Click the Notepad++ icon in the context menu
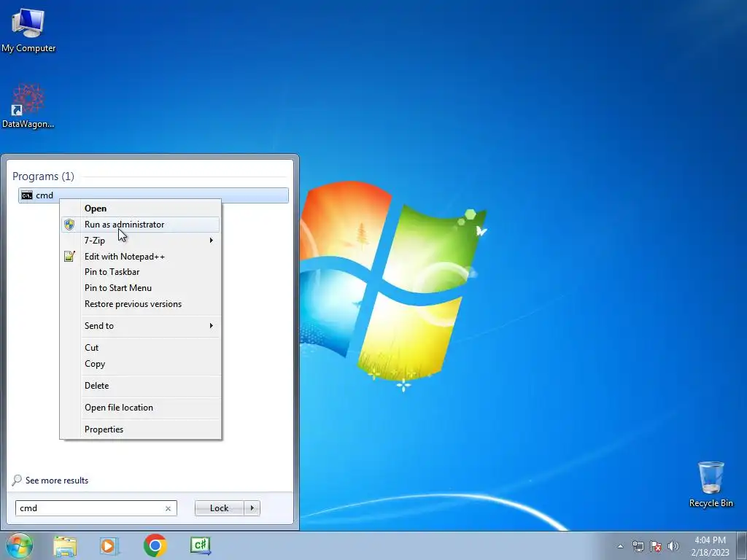The image size is (747, 560). click(x=69, y=256)
